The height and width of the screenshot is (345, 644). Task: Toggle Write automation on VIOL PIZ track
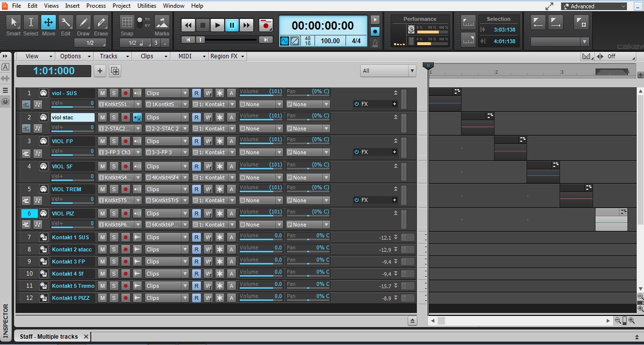pyautogui.click(x=208, y=214)
